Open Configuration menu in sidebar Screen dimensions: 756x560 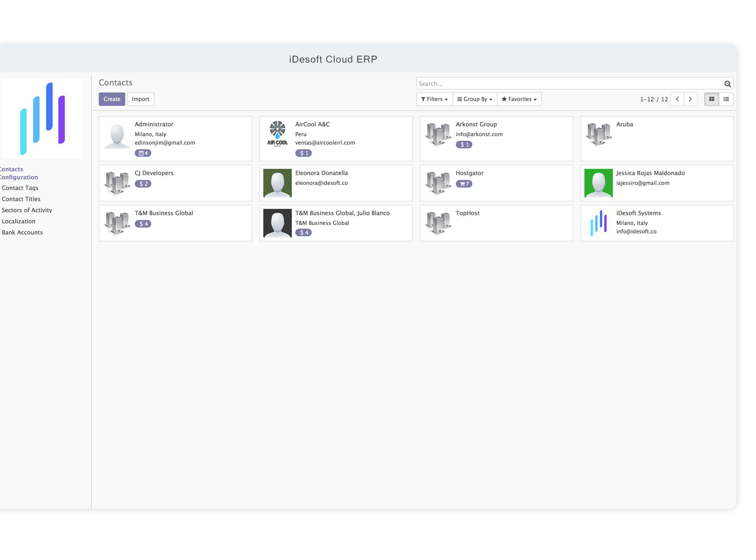19,177
